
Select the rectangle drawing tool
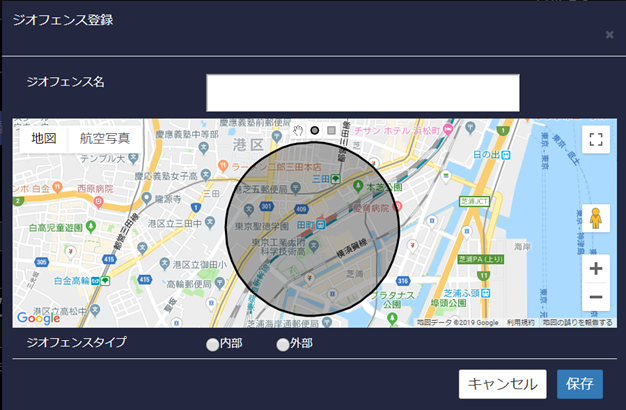331,130
